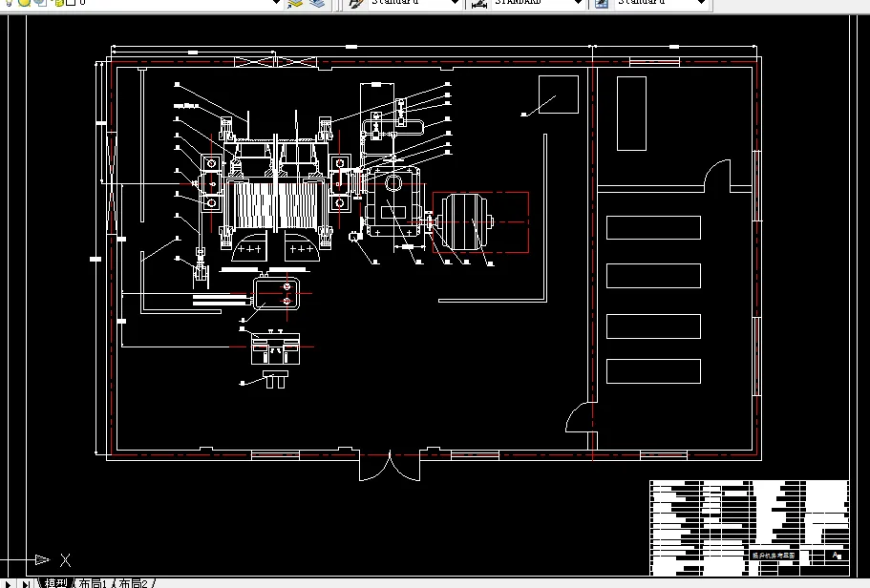
Task: Click the last-tab scroll arrow
Action: point(25,583)
